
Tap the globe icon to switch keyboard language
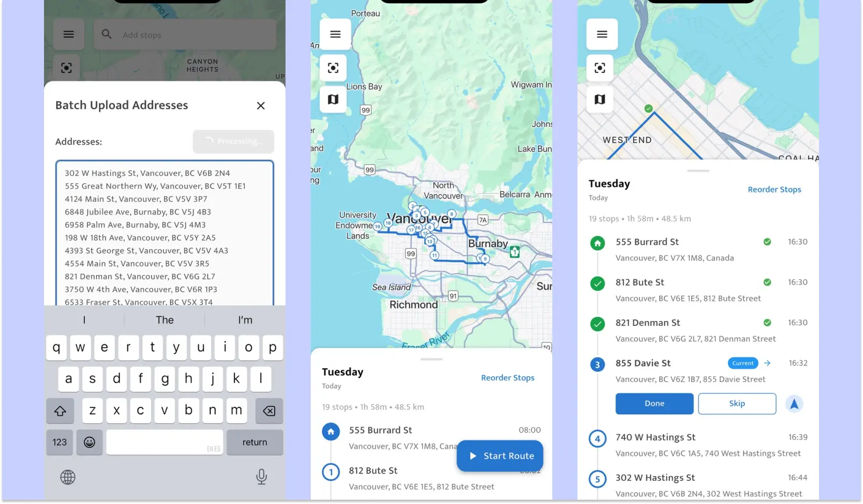click(x=68, y=477)
